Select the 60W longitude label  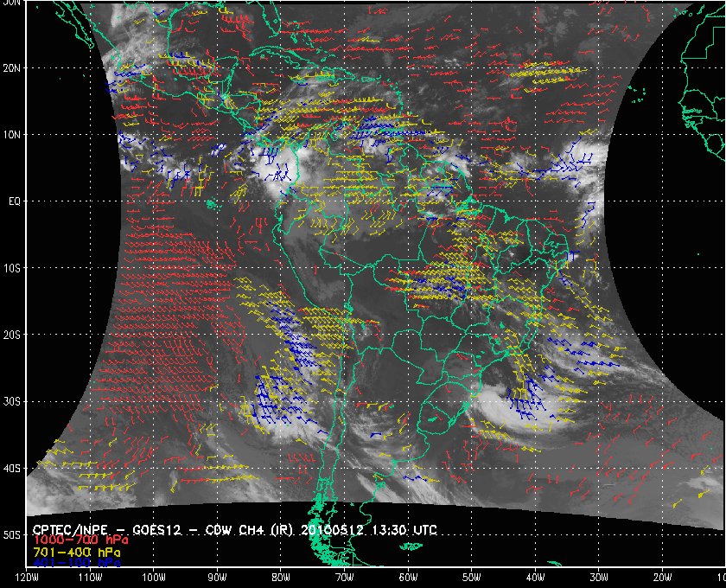[408, 578]
